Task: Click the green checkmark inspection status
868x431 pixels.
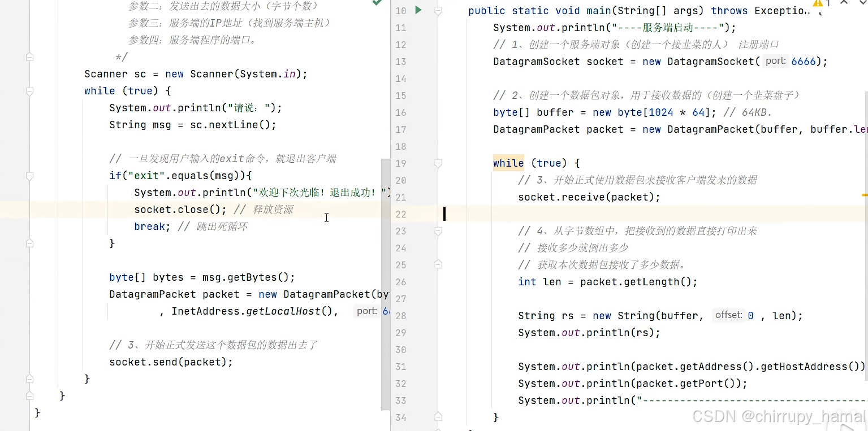Action: point(377,2)
